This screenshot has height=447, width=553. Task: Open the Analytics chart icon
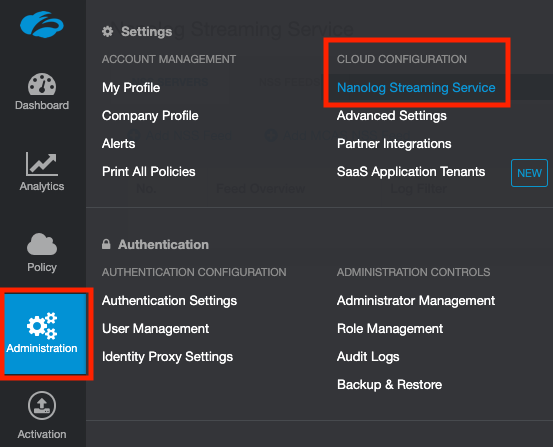[x=42, y=164]
